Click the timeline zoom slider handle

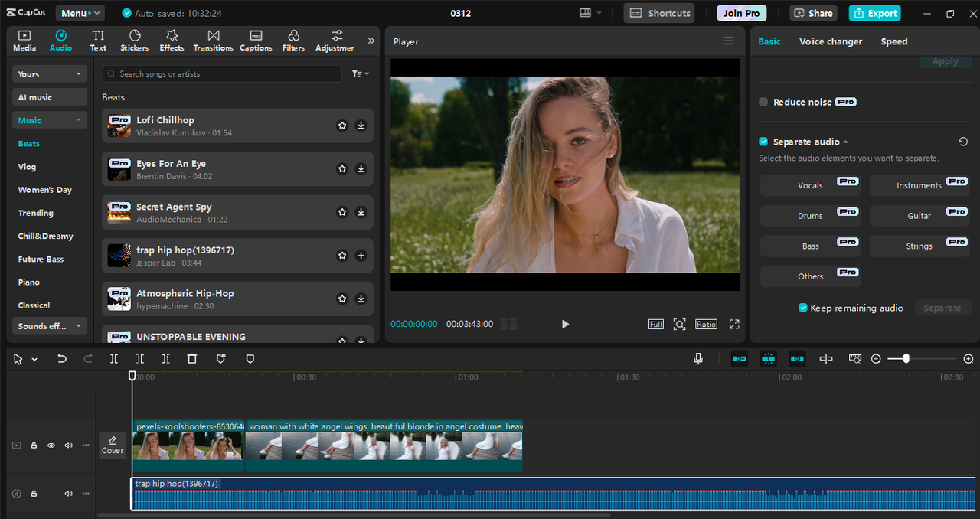(x=906, y=359)
